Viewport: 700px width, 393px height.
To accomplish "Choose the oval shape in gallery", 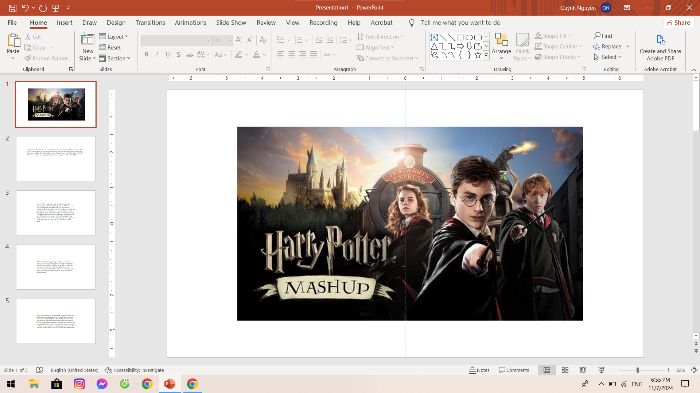I will tap(469, 37).
